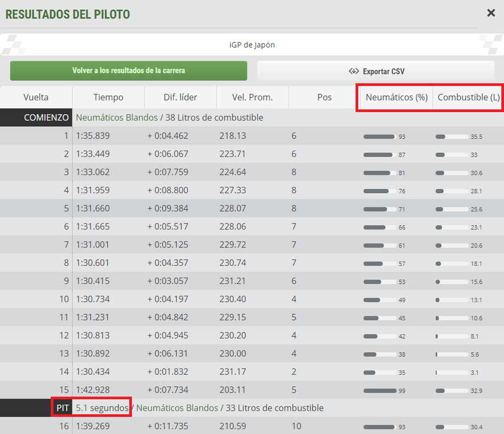Click lap time 1:35.839
Screen dimensions: 504x434
click(93, 136)
